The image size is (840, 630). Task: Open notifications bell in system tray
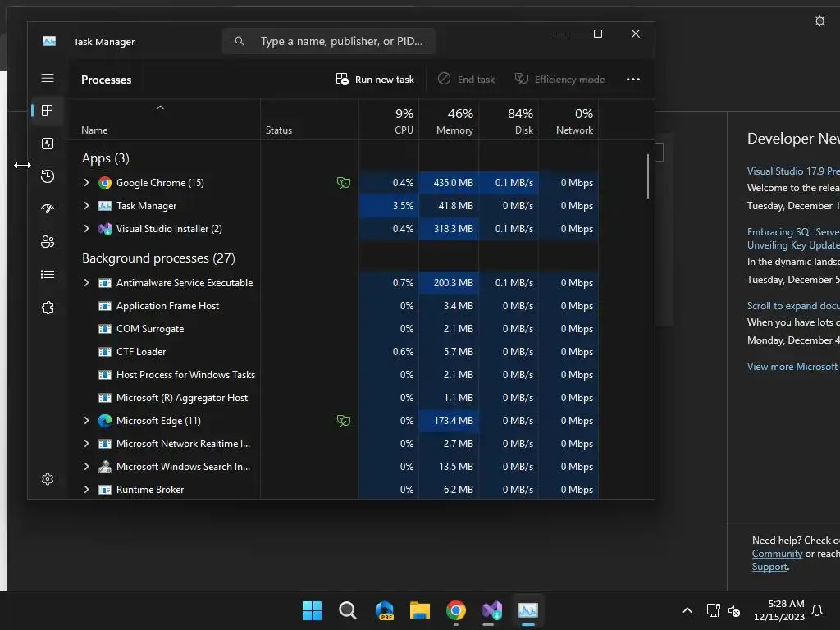[x=817, y=610]
